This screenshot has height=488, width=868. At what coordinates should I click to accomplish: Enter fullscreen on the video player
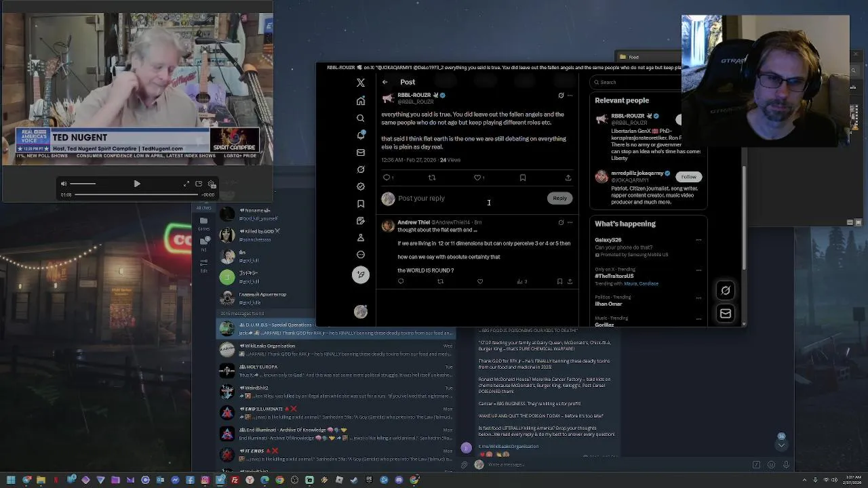click(186, 184)
